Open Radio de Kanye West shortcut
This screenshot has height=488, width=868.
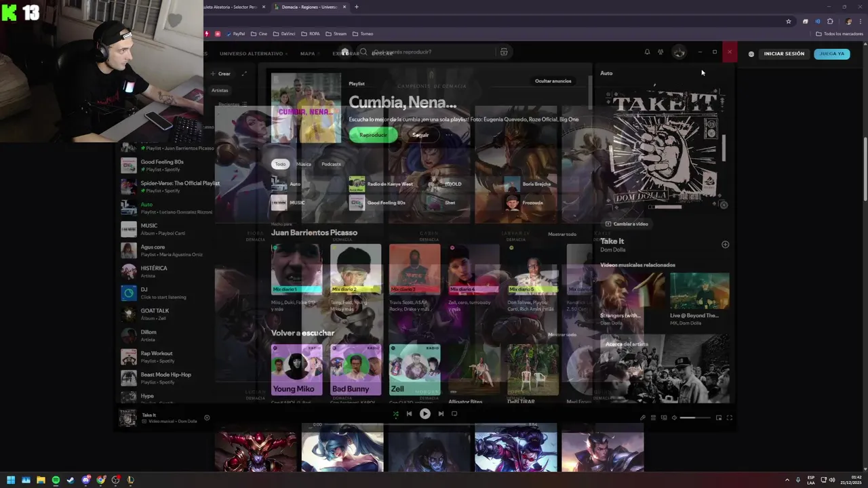pos(386,184)
